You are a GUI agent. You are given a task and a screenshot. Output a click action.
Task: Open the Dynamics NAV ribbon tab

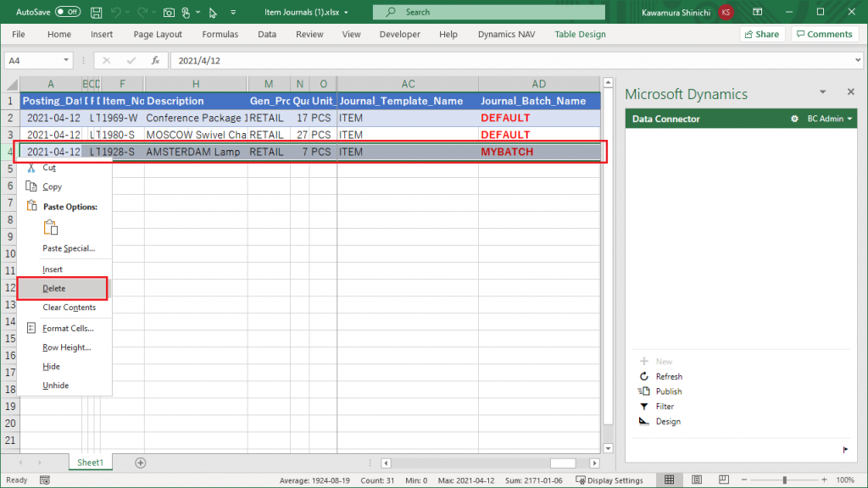507,34
